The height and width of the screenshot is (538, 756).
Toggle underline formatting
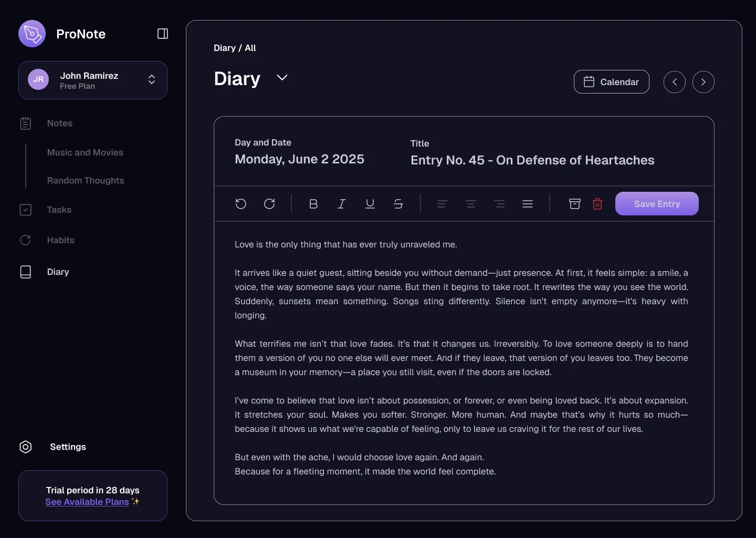tap(370, 204)
